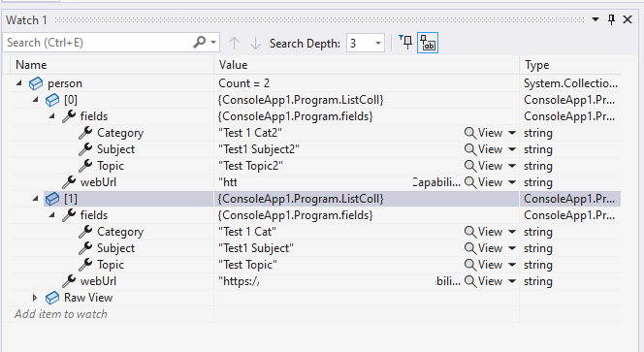
Task: Select value "Test Topic"
Action: (247, 265)
